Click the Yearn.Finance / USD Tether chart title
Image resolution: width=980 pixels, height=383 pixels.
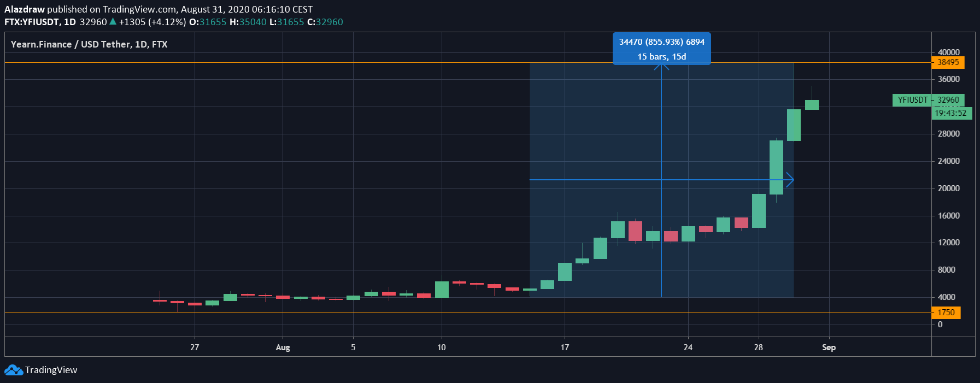(x=89, y=44)
